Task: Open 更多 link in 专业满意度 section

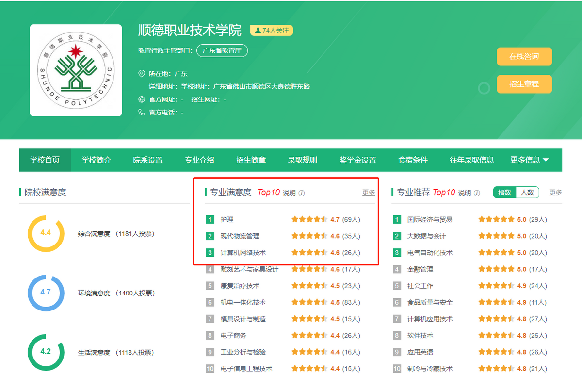Action: 369,193
